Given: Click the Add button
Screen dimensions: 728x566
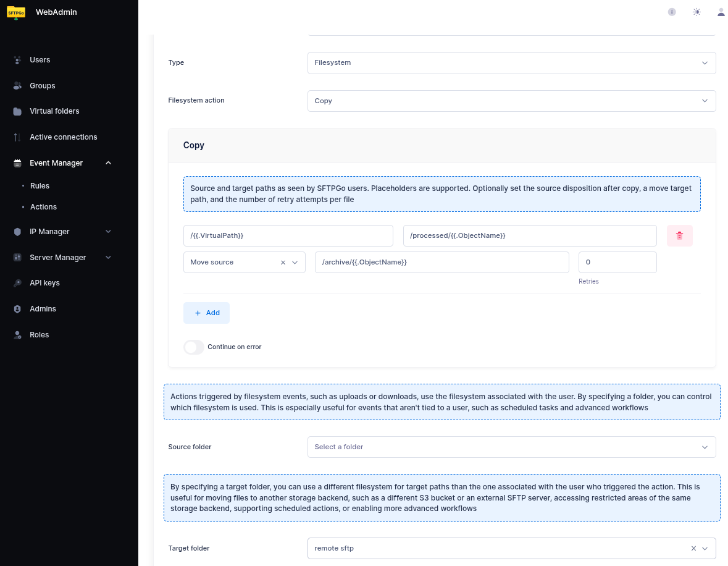Looking at the screenshot, I should coord(206,313).
